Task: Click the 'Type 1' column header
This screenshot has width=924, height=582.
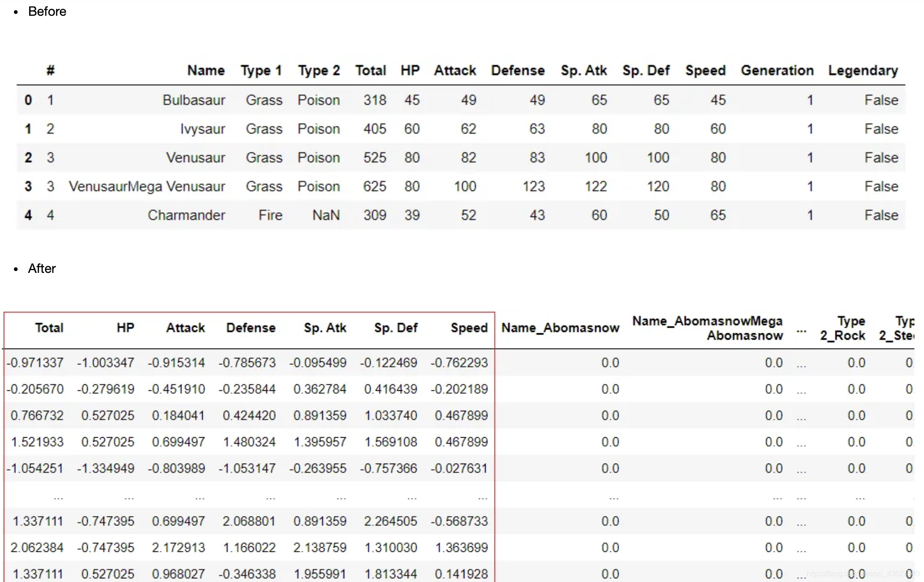Action: click(261, 70)
